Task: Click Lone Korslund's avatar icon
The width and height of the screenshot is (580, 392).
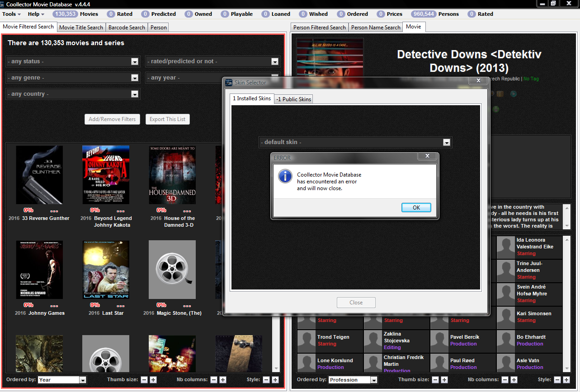Action: (x=306, y=364)
